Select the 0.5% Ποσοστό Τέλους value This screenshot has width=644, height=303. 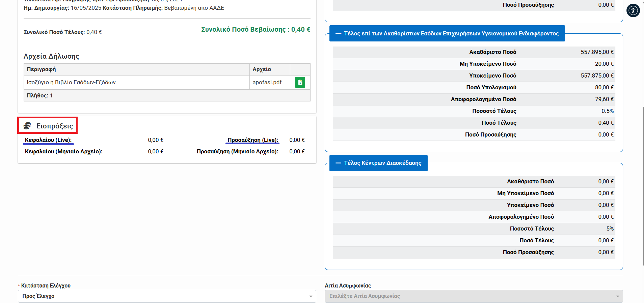point(608,111)
